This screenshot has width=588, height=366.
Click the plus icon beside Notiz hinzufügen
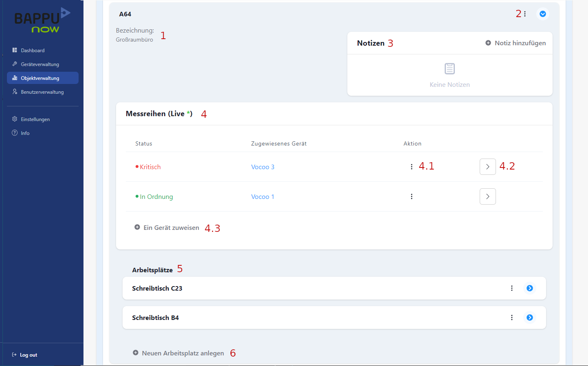[x=488, y=43]
